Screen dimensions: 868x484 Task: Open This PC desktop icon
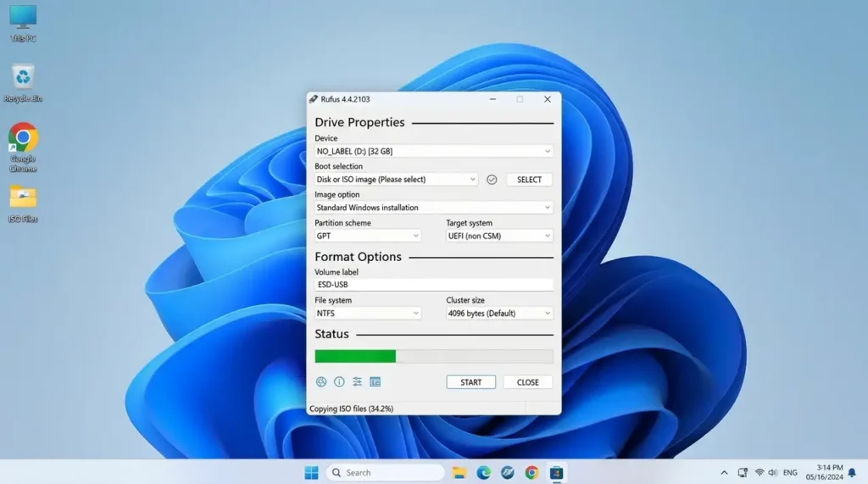[x=23, y=24]
